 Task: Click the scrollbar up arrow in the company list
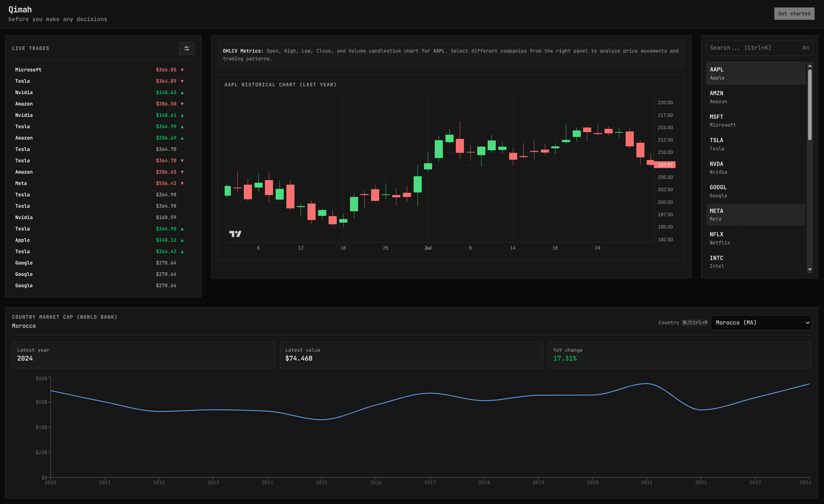810,66
